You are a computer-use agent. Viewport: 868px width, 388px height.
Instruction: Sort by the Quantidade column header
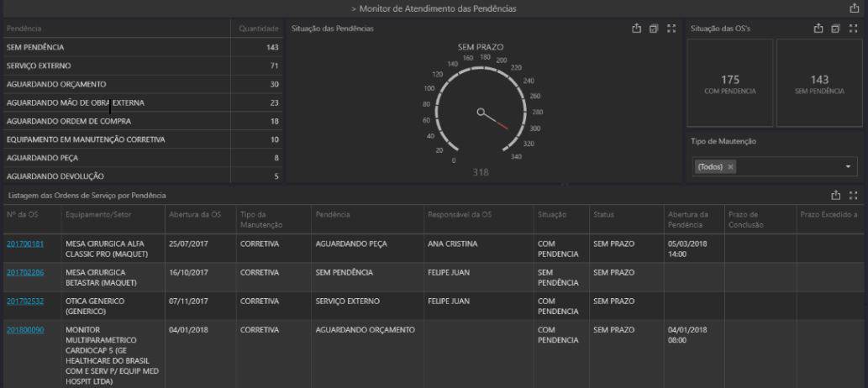pyautogui.click(x=258, y=29)
